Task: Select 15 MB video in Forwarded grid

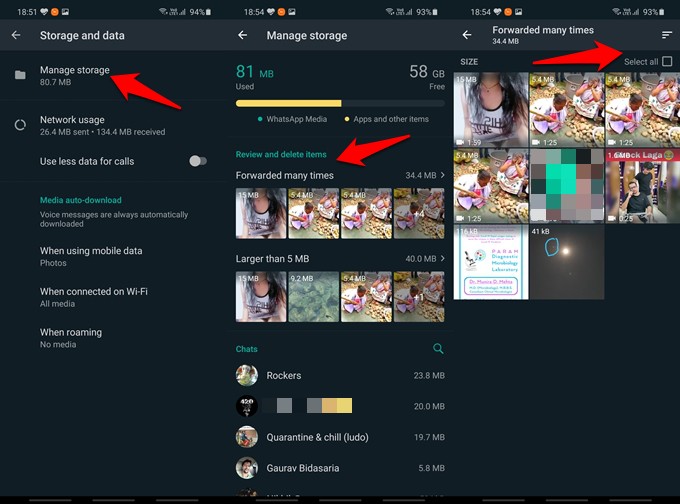Action: coord(490,110)
